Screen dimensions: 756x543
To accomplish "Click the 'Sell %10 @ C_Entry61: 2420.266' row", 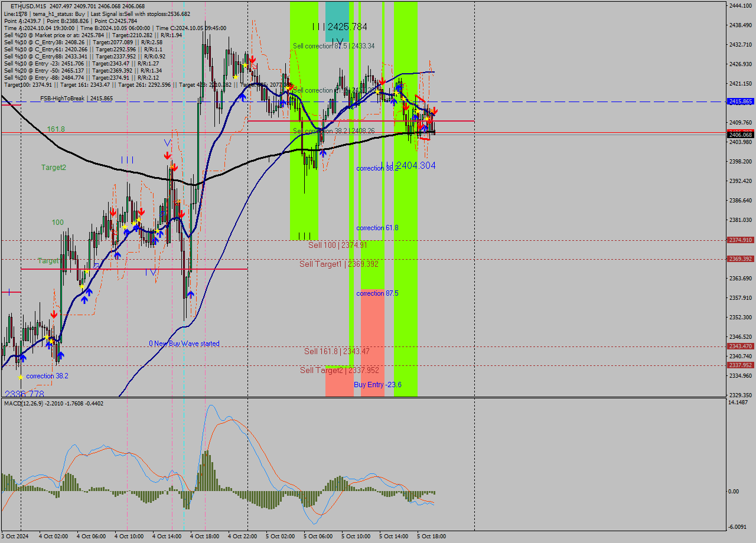I will 83,49.
